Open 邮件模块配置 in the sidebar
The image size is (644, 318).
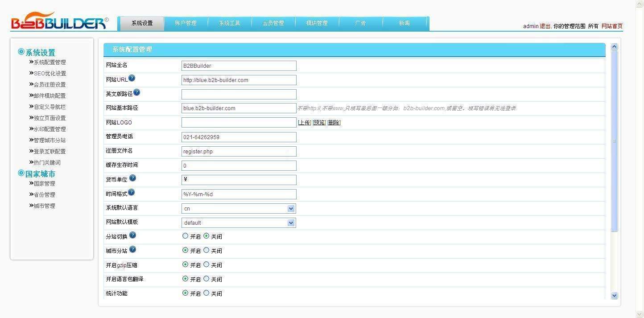[x=50, y=96]
